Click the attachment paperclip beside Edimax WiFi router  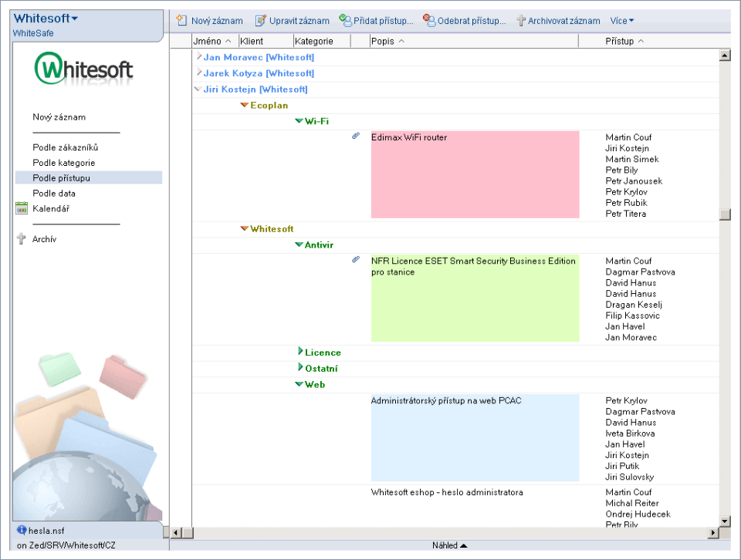356,136
